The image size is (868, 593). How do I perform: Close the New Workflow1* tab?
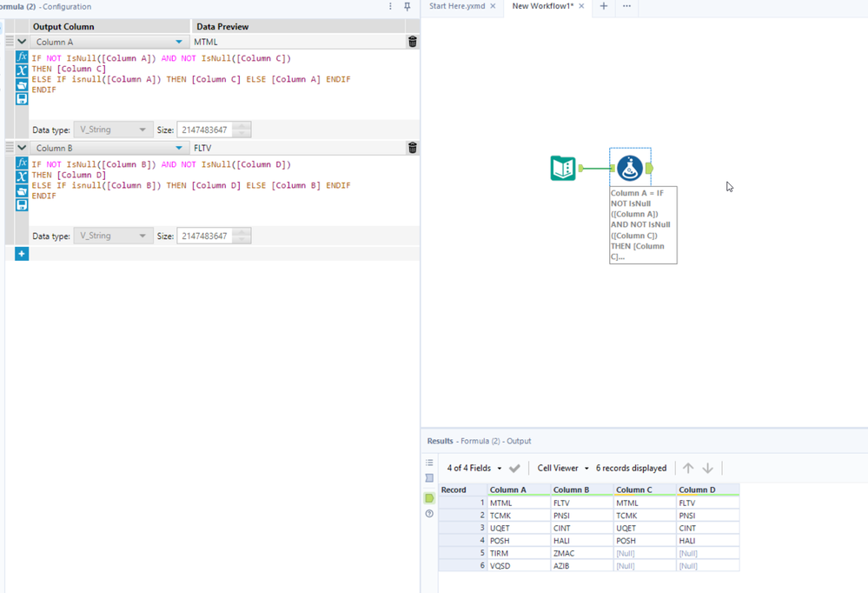(x=581, y=6)
